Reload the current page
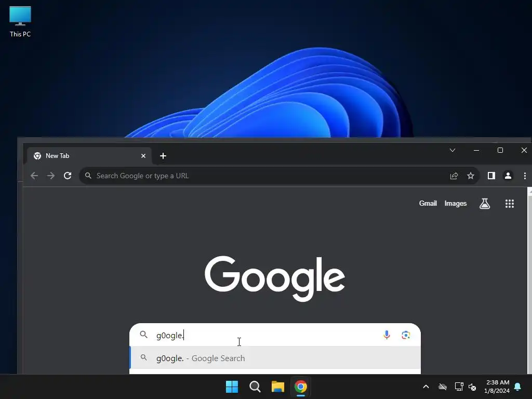The width and height of the screenshot is (532, 399). point(68,176)
